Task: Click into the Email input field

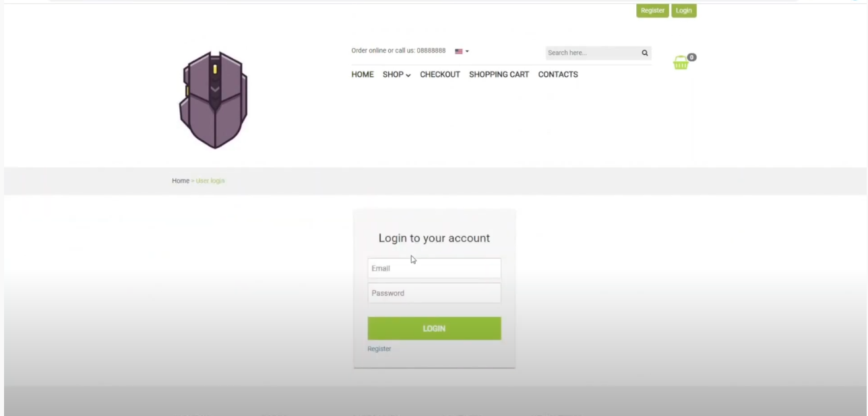Action: 434,268
